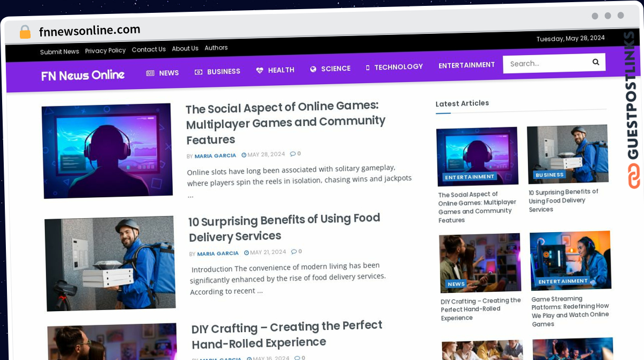Viewport: 644px width, 360px height.
Task: Open headline DIY Crafting main article
Action: click(287, 334)
